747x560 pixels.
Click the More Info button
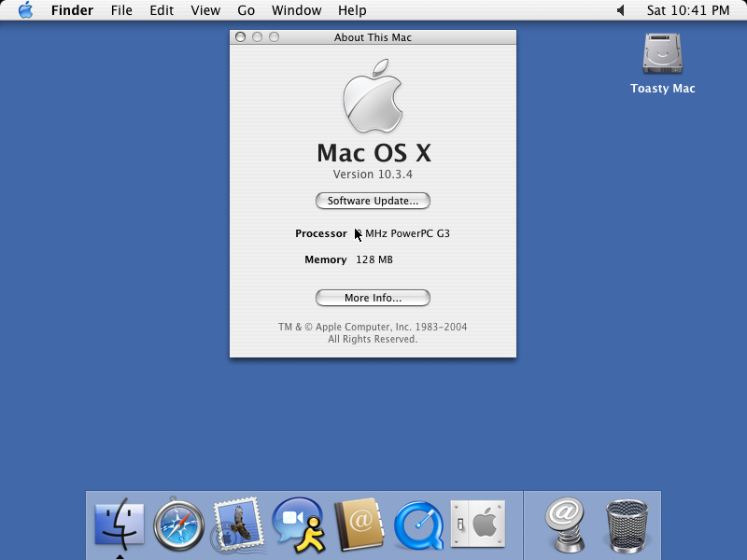373,298
